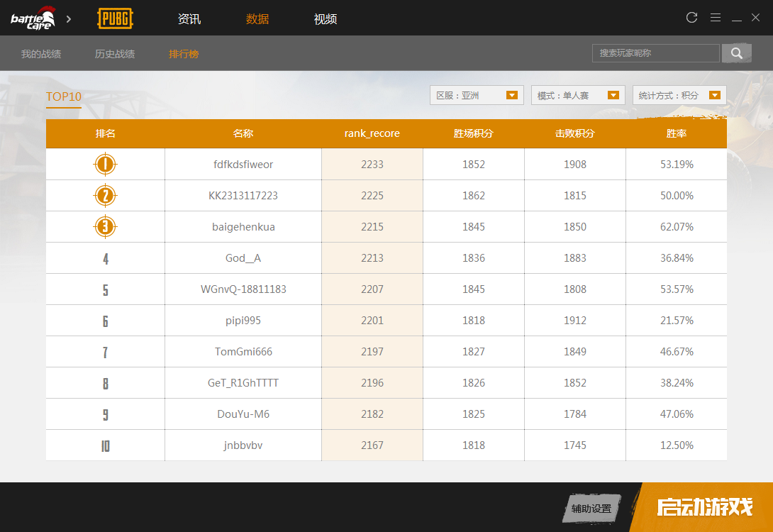Open the 排行榜 sub-tab
This screenshot has width=773, height=532.
click(x=184, y=54)
